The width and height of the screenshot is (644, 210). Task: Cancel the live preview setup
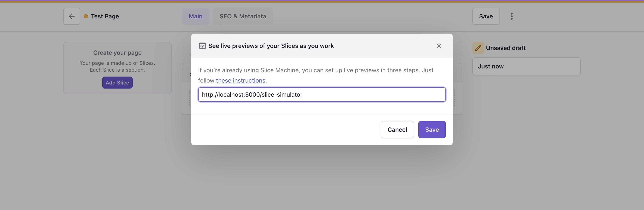click(397, 129)
